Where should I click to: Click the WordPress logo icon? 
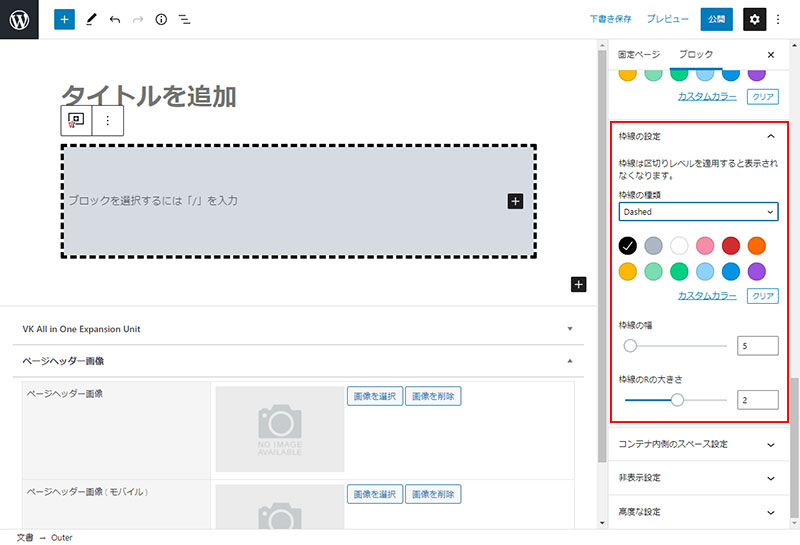pyautogui.click(x=19, y=19)
